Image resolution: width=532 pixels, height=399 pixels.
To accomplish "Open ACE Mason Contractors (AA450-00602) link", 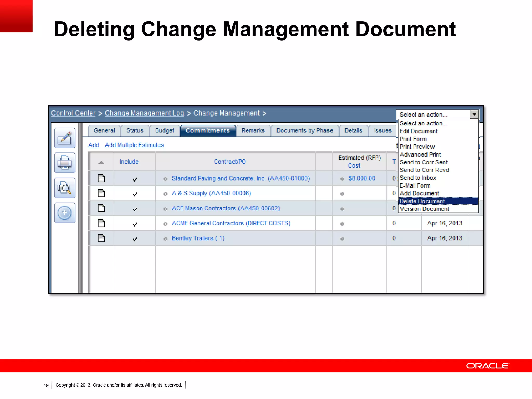I will point(226,208).
